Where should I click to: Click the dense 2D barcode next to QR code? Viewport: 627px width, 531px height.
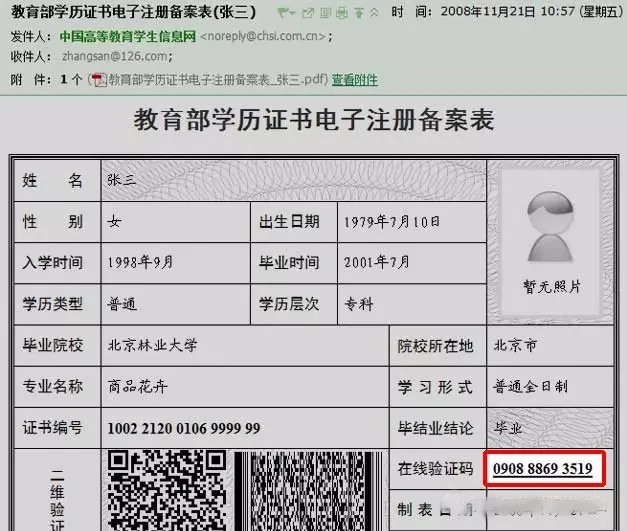pyautogui.click(x=308, y=491)
